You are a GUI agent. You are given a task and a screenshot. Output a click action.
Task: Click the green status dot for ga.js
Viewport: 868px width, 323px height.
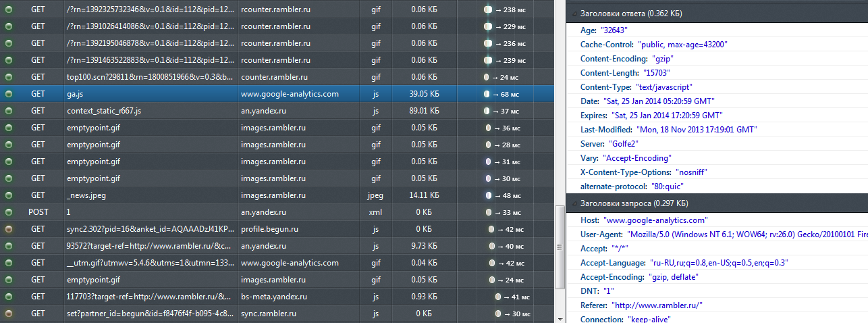(x=9, y=94)
